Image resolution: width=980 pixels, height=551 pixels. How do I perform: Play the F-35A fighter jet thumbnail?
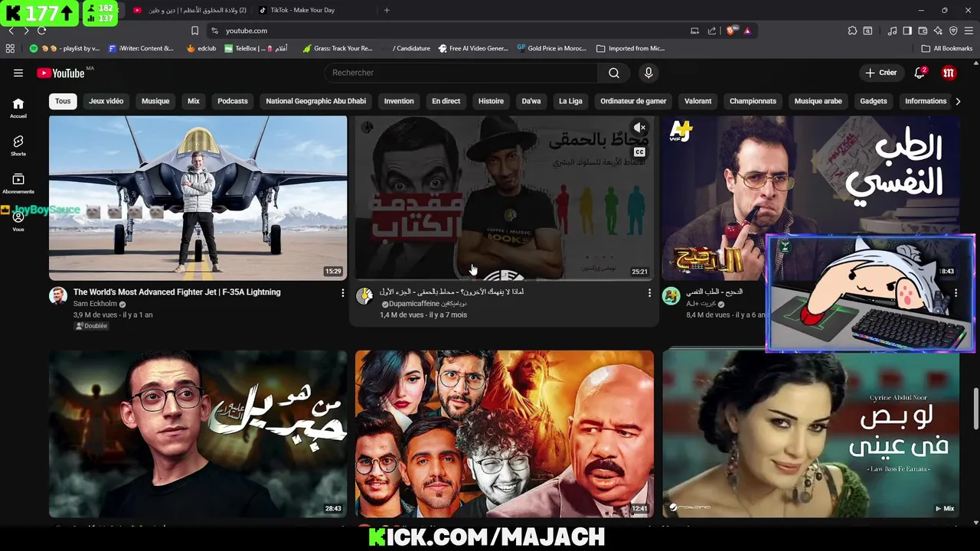pos(198,198)
